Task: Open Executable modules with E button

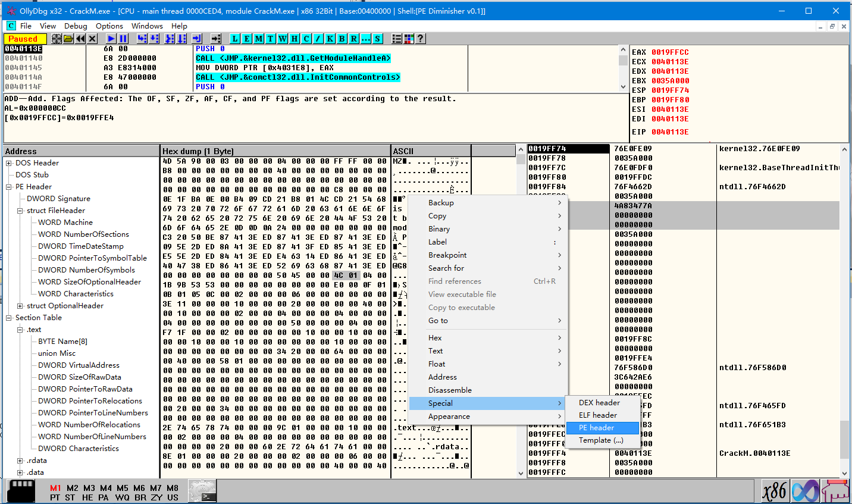Action: pyautogui.click(x=247, y=39)
